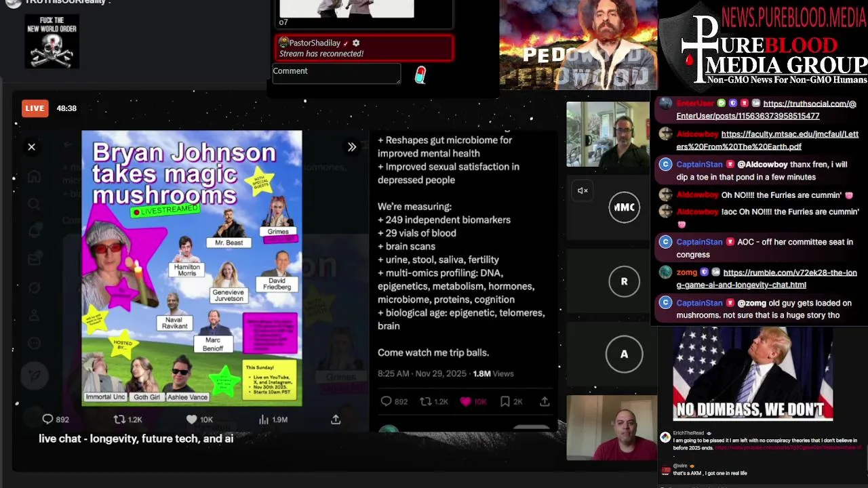The height and width of the screenshot is (488, 868).
Task: Reply icon in tweet detail panel
Action: (386, 401)
